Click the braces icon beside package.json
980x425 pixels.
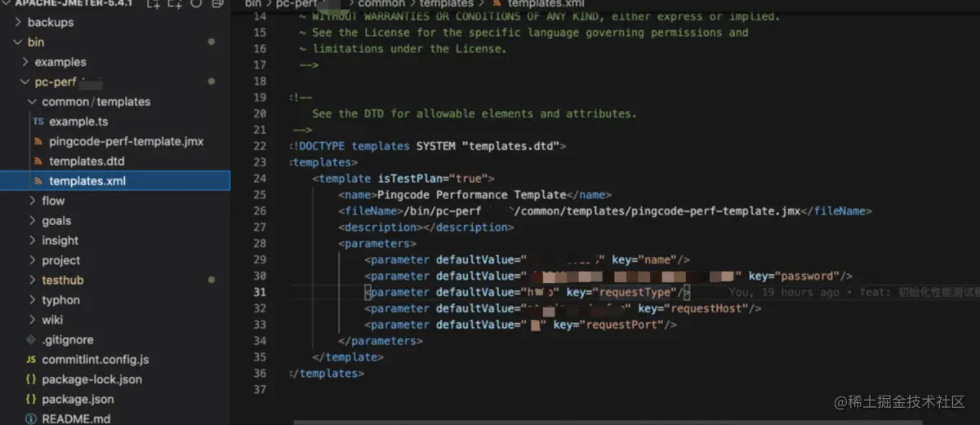(x=31, y=399)
